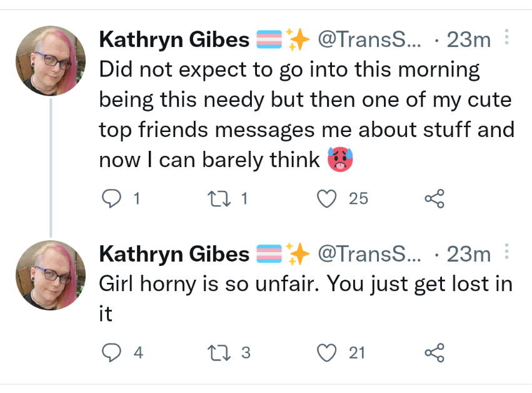Share the first tweet via share icon
532x393 pixels.
pyautogui.click(x=434, y=199)
